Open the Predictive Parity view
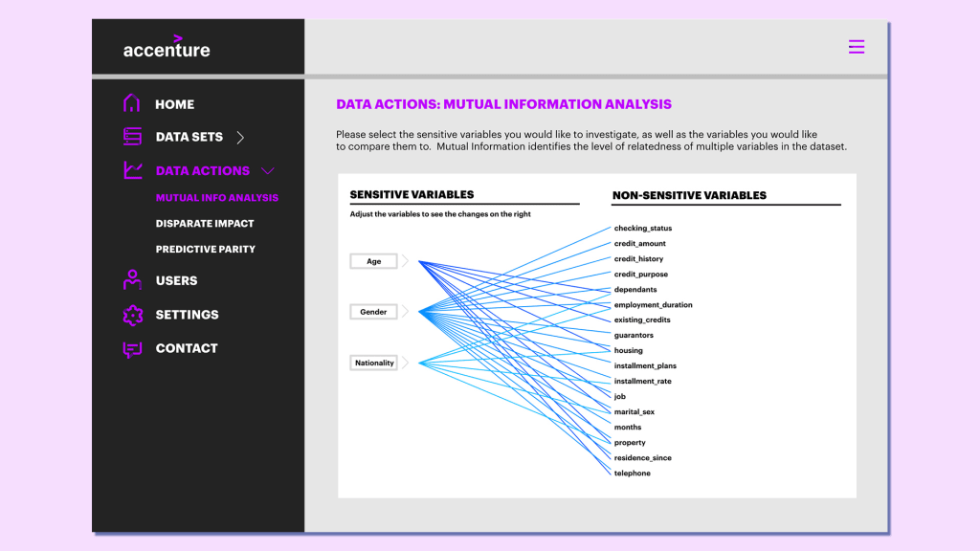The height and width of the screenshot is (551, 980). (x=206, y=249)
